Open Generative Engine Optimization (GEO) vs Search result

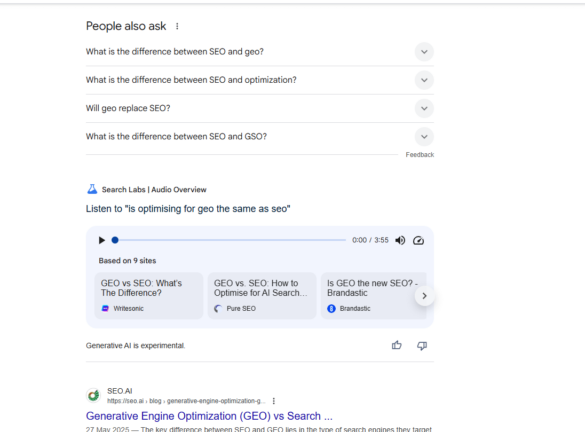(x=209, y=416)
